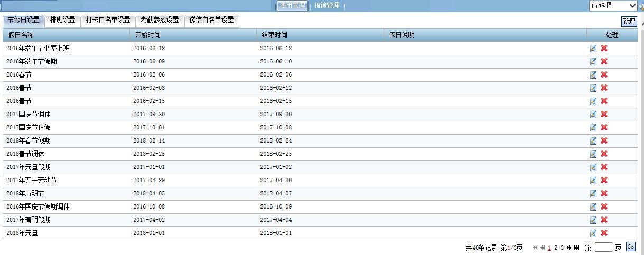Screen dimensions: 644x255
Task: Open the 报销管理 menu item
Action: pos(326,6)
